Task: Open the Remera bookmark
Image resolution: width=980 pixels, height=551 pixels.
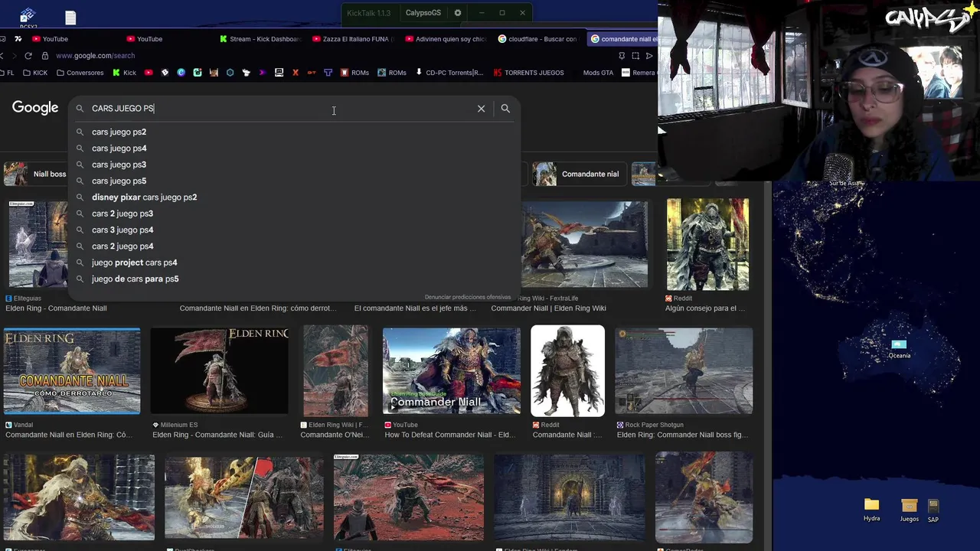Action: [x=639, y=73]
